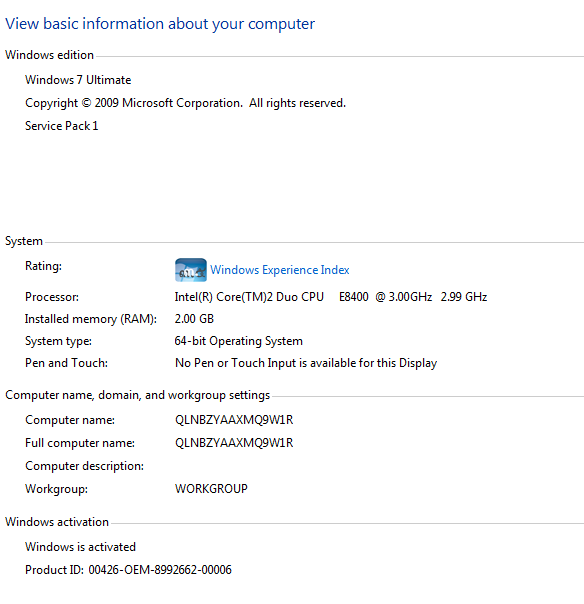Click the "Computer name, domain, and workgroup settings" header
Screen dimensions: 584x604
pos(138,396)
